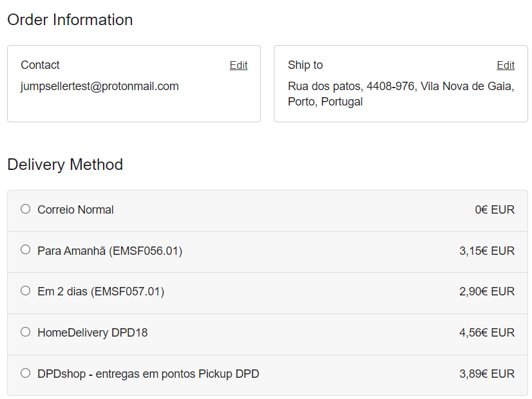532x399 pixels.
Task: Click the Delivery Method heading
Action: 65,165
